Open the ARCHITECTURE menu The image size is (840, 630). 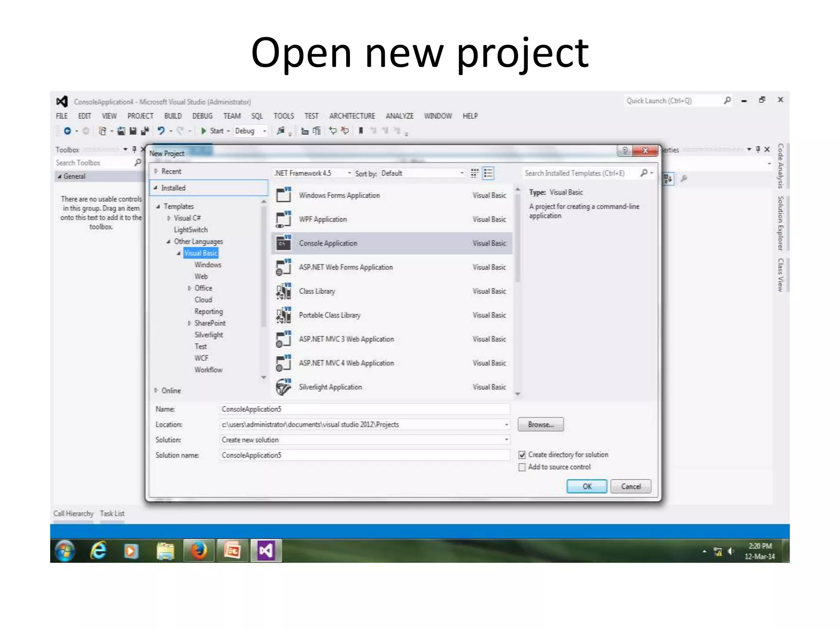(352, 116)
